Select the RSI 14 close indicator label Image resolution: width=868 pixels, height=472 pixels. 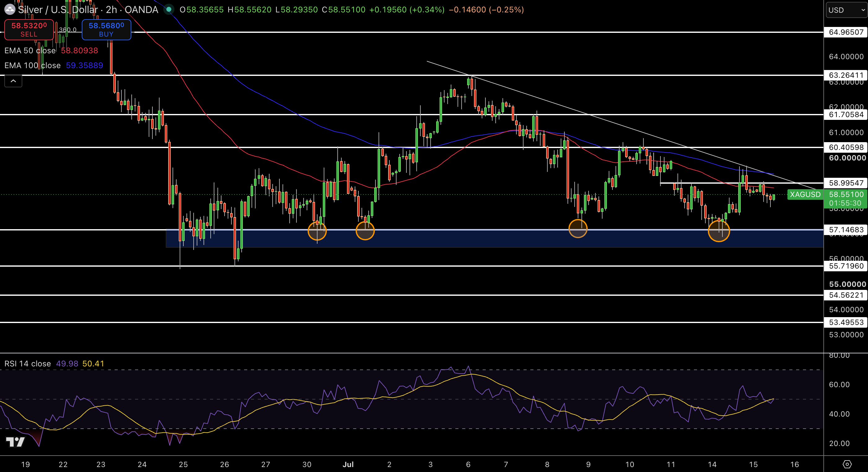(x=27, y=364)
